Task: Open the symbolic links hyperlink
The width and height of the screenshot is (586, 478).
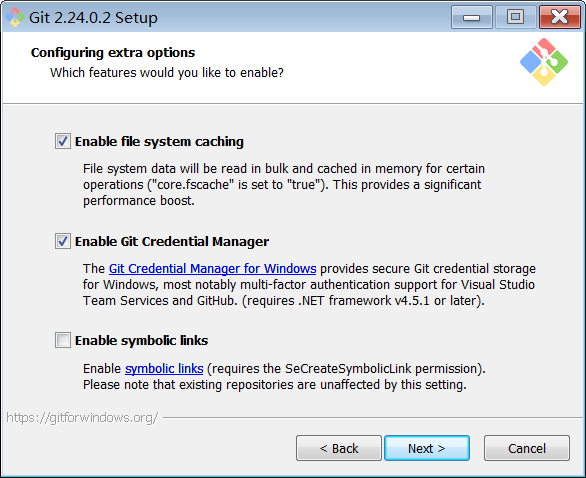Action: [164, 369]
